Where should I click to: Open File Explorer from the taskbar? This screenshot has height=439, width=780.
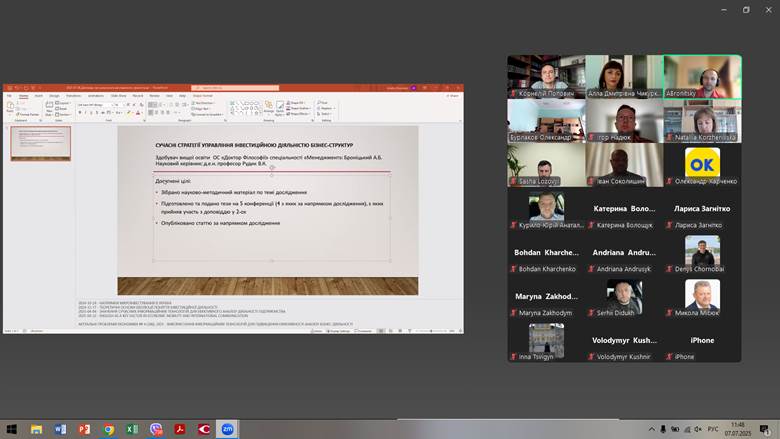tap(36, 429)
